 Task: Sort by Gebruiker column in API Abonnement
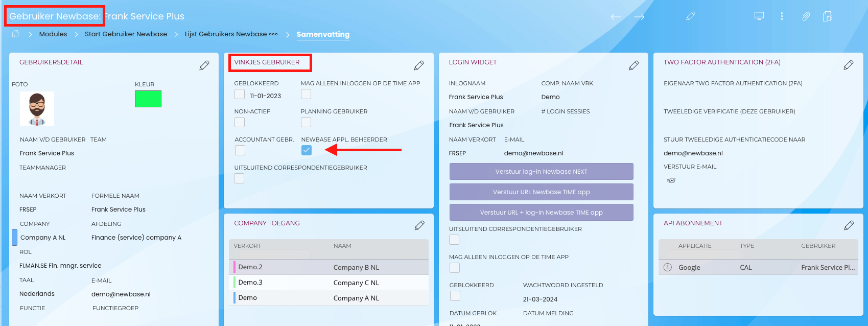[818, 246]
